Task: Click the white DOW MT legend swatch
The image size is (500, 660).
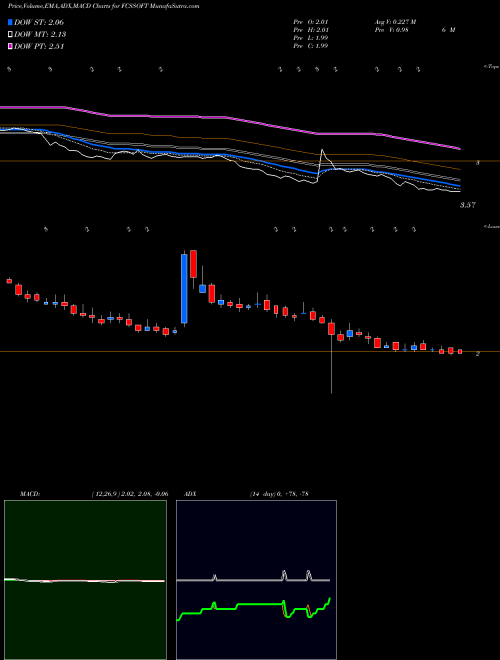Action: [x=10, y=35]
